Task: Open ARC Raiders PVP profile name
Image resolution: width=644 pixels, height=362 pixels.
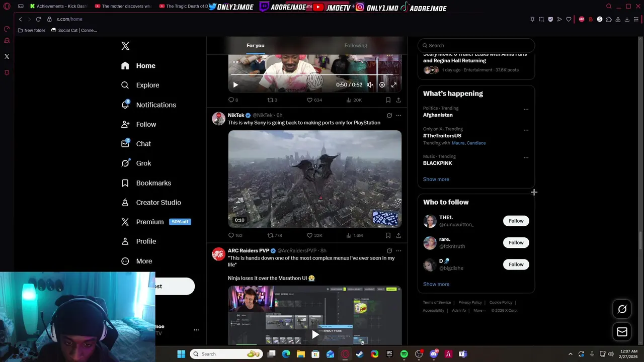Action: (249, 250)
